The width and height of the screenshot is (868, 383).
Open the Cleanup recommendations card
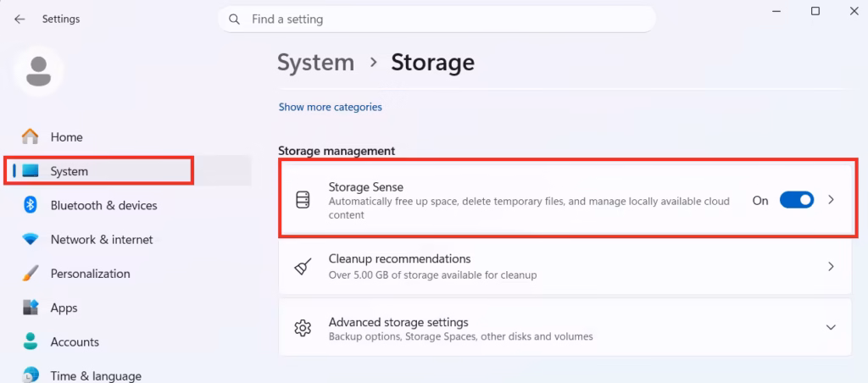tap(565, 267)
